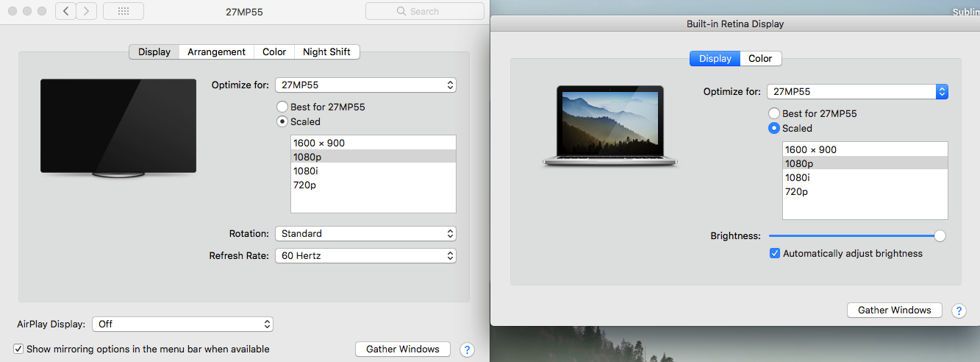Viewport: 980px width, 362px height.
Task: Open Optimize for dropdown in 27MP55 window
Action: pyautogui.click(x=365, y=85)
